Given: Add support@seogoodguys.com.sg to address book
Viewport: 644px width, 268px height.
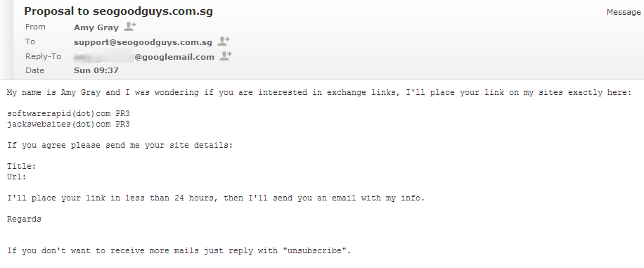Looking at the screenshot, I should (x=224, y=41).
